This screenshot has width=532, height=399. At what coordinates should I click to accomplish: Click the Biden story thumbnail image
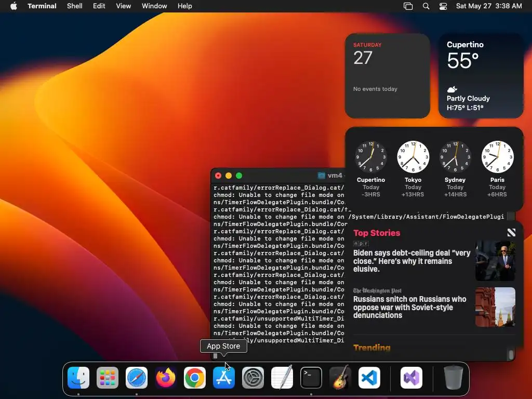(495, 261)
